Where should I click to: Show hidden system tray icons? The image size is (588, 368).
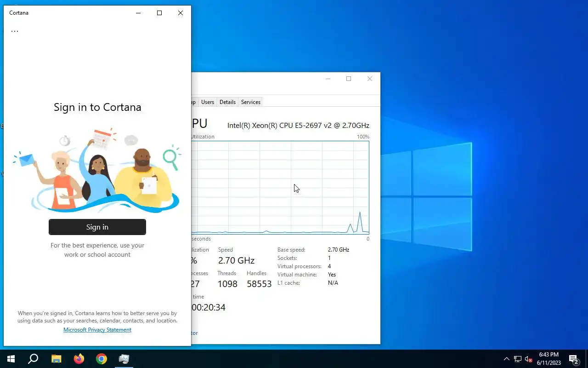(x=507, y=359)
